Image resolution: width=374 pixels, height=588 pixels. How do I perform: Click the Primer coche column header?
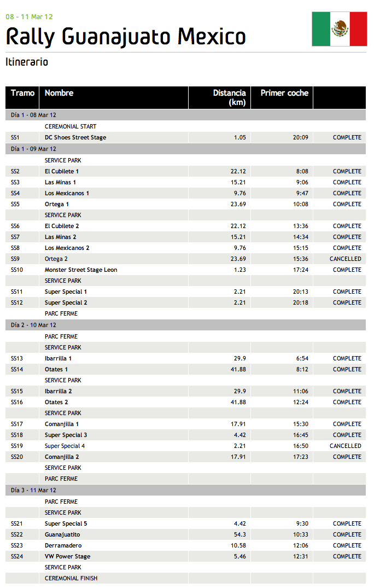point(284,93)
